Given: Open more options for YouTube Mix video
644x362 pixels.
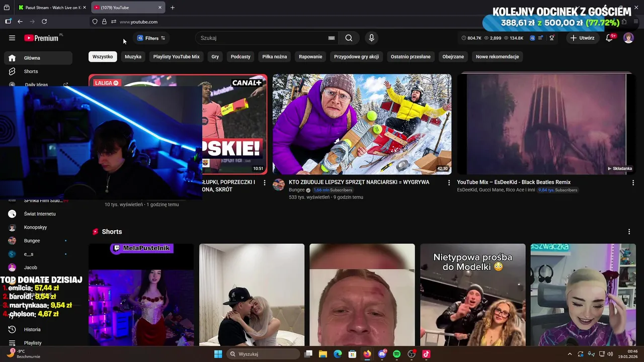Looking at the screenshot, I should (633, 183).
